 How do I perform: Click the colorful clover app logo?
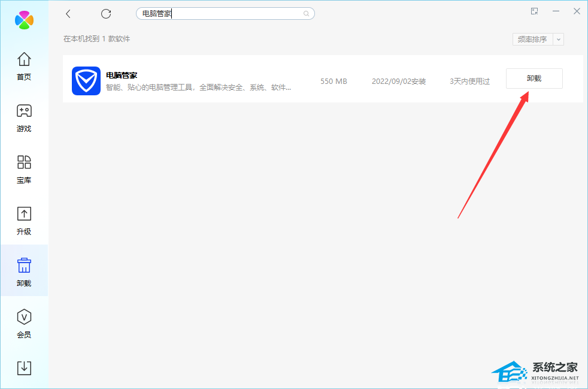[25, 20]
